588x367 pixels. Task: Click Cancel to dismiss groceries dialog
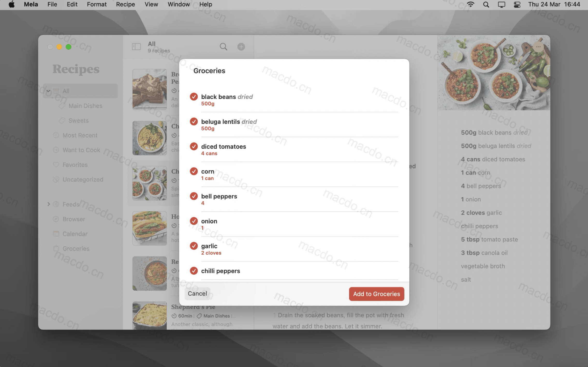pyautogui.click(x=197, y=293)
